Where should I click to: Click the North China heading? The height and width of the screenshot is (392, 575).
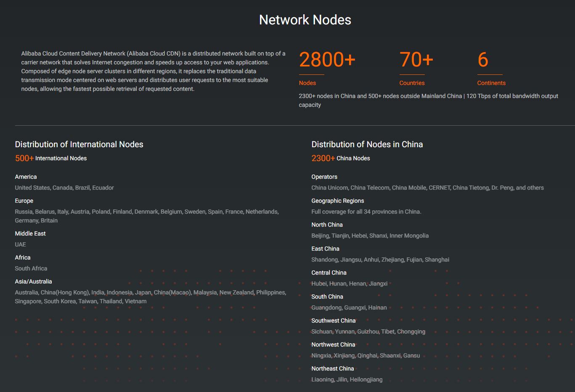tap(327, 225)
